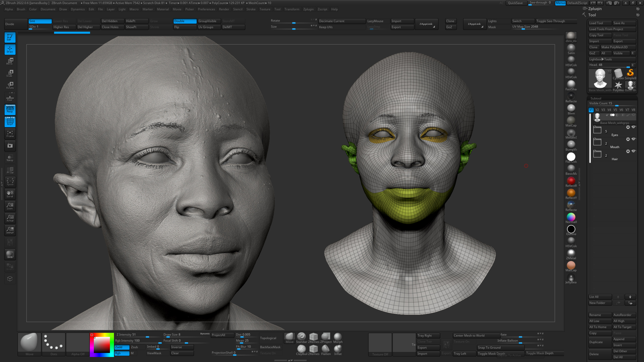The image size is (644, 362).
Task: Open the Zplugin menu
Action: coord(309,9)
